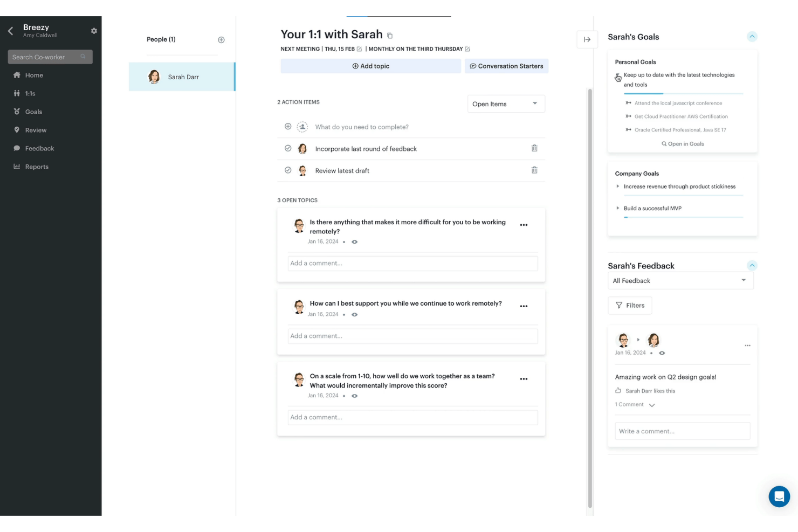
Task: Assign owner via dashed person icon
Action: [x=302, y=127]
